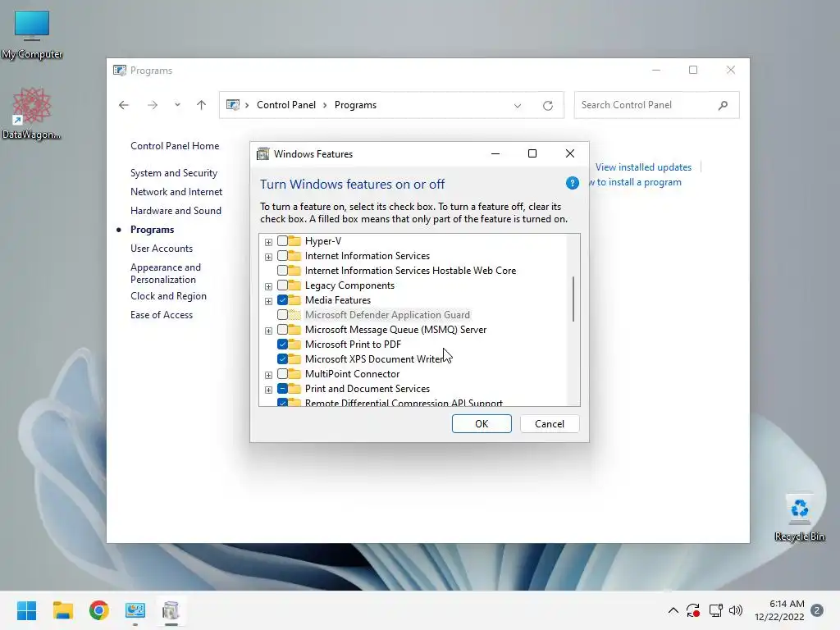
Task: Check Internet Information Services
Action: pos(282,256)
